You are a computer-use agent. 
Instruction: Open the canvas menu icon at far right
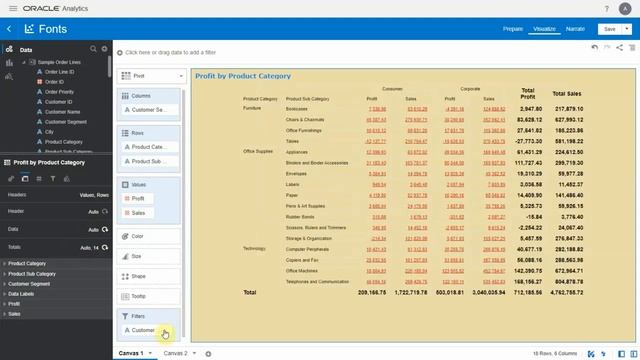632,48
